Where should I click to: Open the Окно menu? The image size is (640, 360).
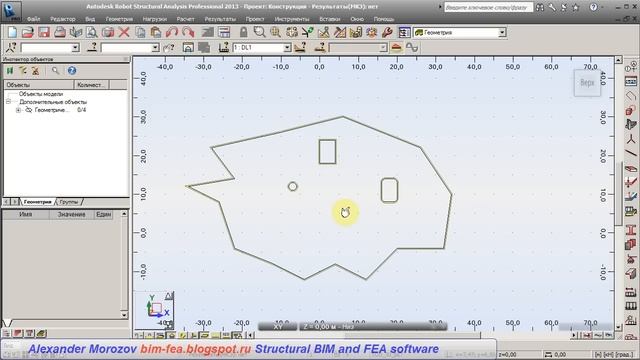point(357,19)
